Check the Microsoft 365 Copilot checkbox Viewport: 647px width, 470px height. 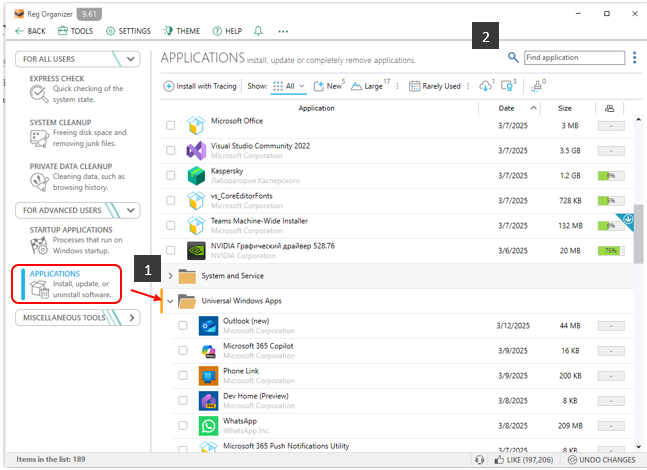(x=183, y=350)
